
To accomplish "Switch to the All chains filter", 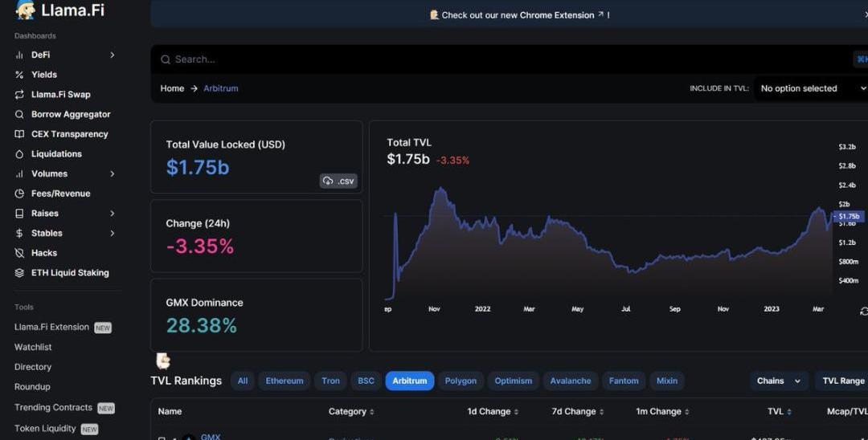I will coord(243,381).
